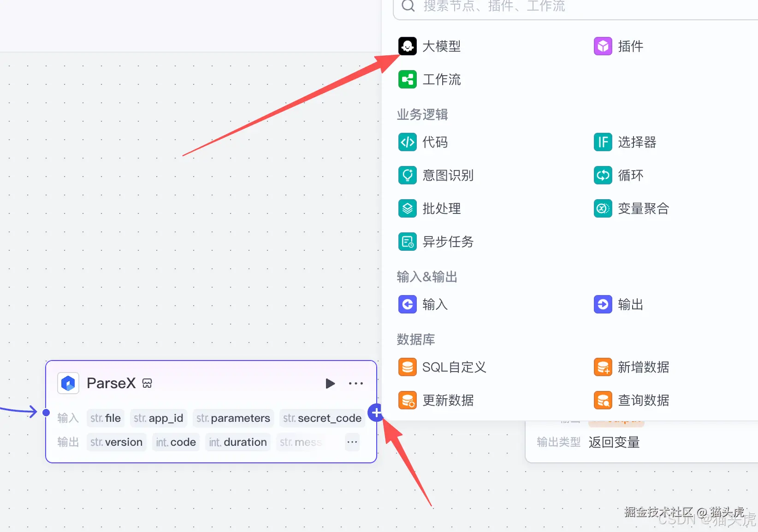
Task: Add a 循环 loop node
Action: point(631,175)
